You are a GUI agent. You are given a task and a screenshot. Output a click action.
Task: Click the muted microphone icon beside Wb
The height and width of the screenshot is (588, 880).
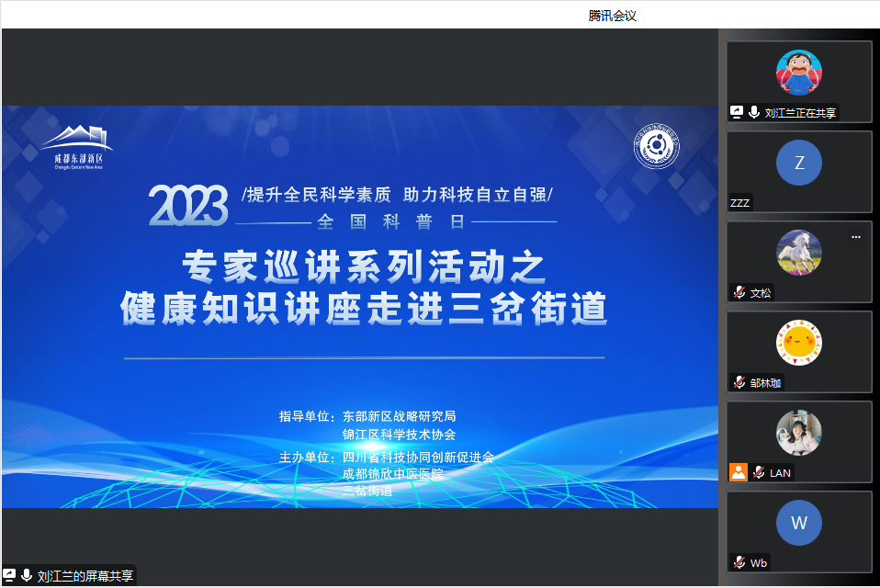739,562
